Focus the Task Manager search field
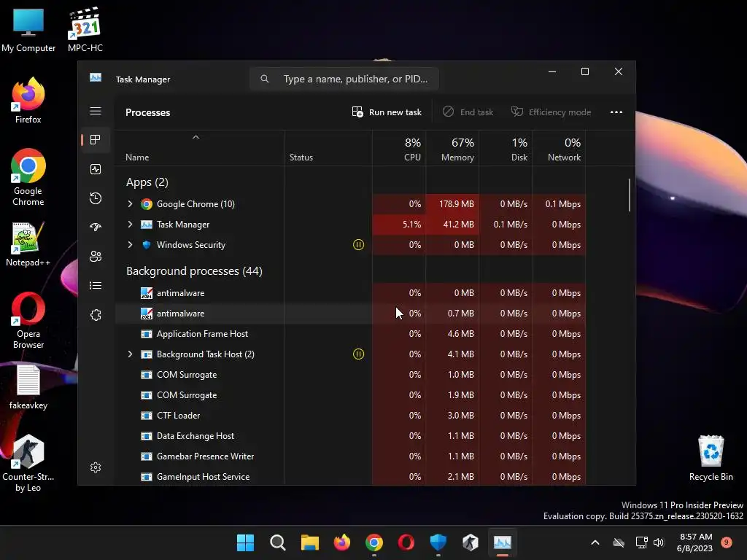 click(x=344, y=79)
